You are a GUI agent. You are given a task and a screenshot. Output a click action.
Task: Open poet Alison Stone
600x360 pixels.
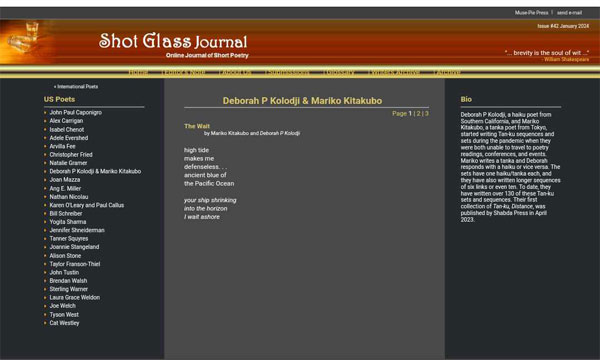click(65, 256)
